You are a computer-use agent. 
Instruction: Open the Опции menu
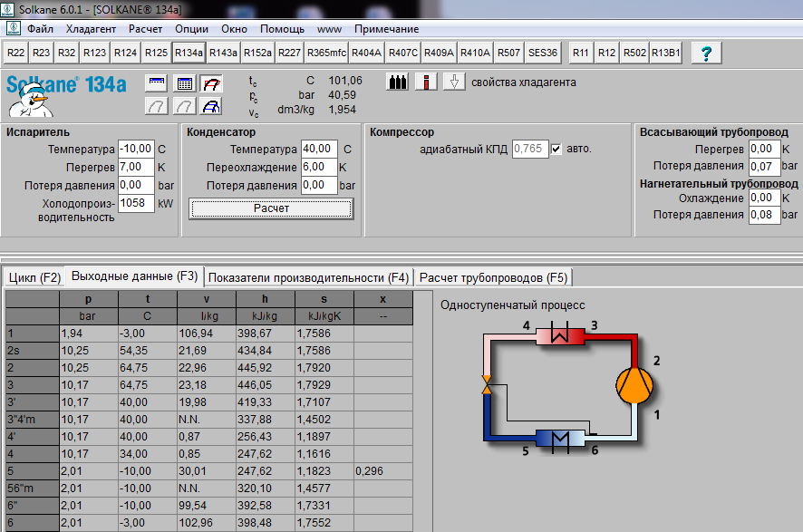click(191, 29)
